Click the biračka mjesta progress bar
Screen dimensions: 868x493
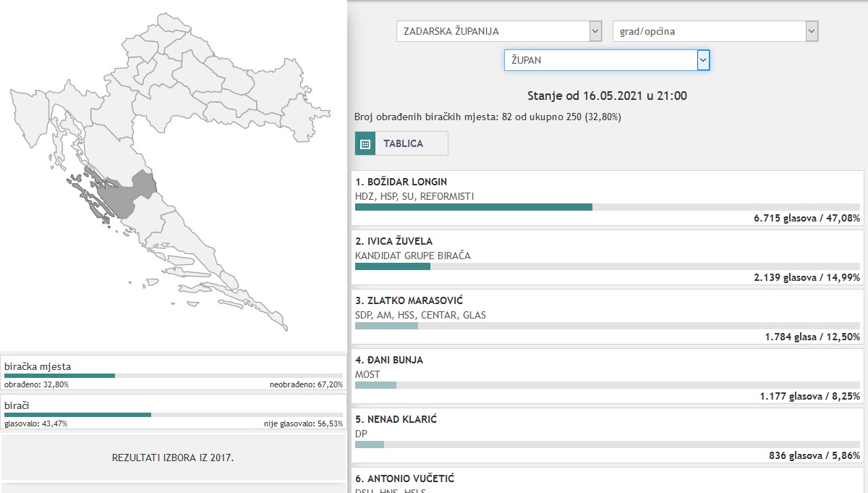(x=174, y=376)
